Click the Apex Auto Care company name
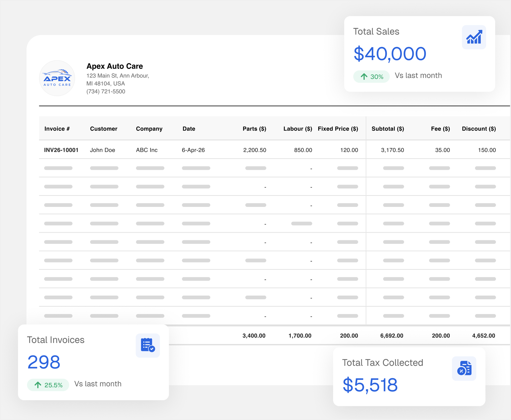This screenshot has width=511, height=420. (x=115, y=66)
